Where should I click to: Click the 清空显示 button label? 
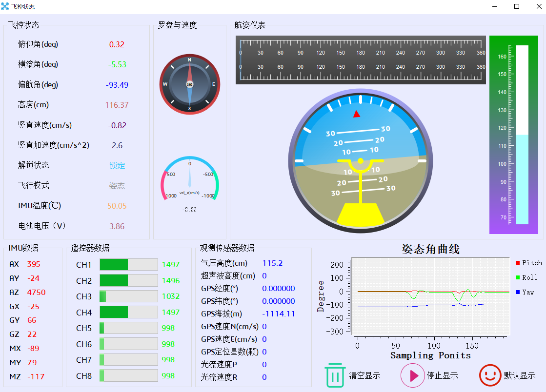click(x=364, y=375)
